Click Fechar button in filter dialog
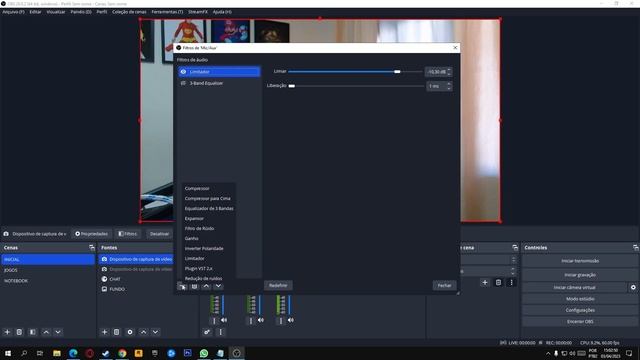 point(444,285)
